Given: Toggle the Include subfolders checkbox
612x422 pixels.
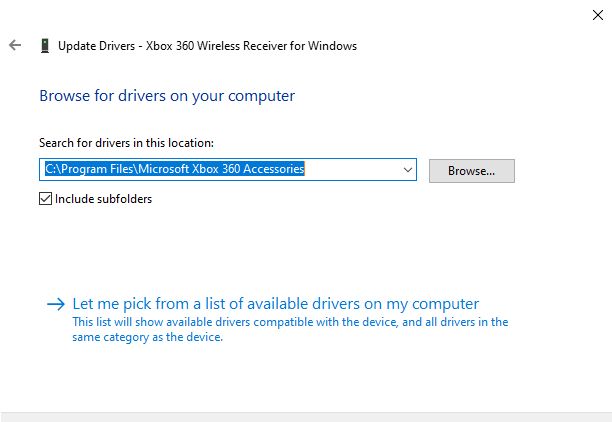Looking at the screenshot, I should point(45,198).
